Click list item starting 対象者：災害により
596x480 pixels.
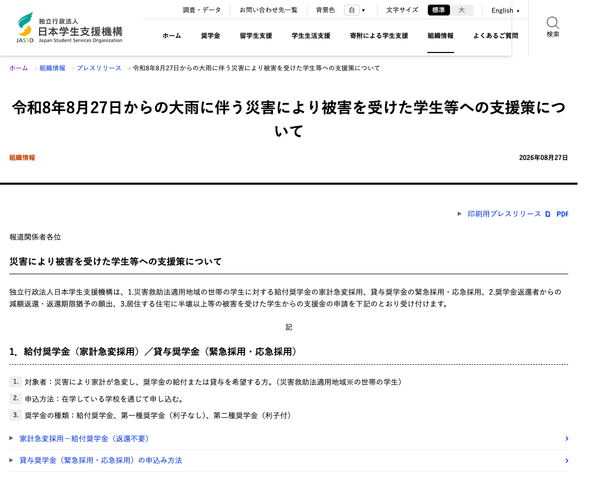(x=213, y=382)
